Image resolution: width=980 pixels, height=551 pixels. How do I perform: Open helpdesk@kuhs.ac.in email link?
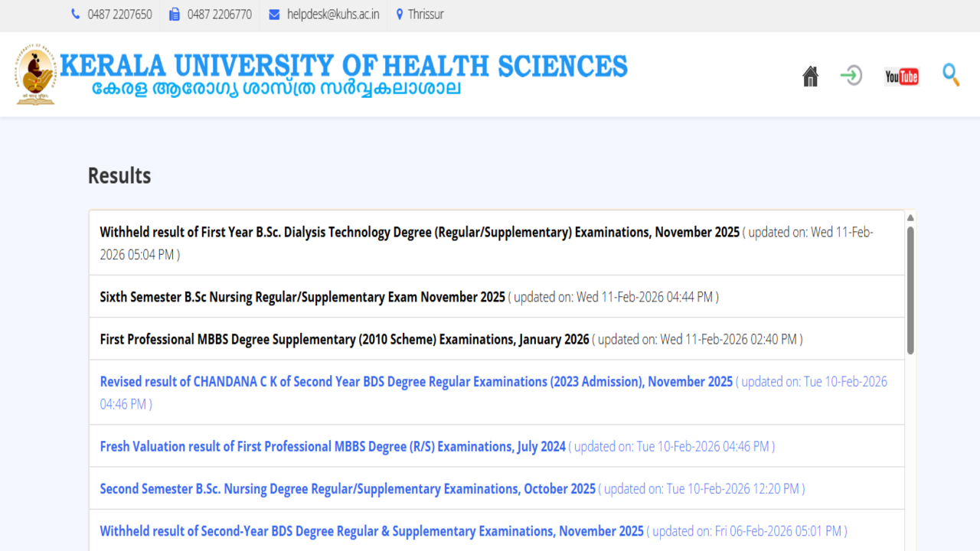[332, 15]
